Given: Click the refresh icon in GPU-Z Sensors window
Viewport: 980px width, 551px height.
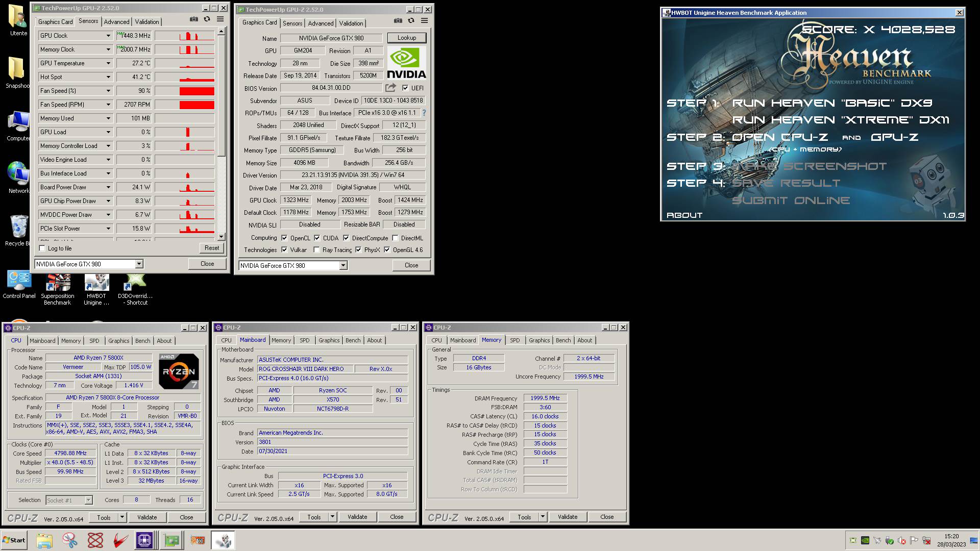Looking at the screenshot, I should point(207,19).
